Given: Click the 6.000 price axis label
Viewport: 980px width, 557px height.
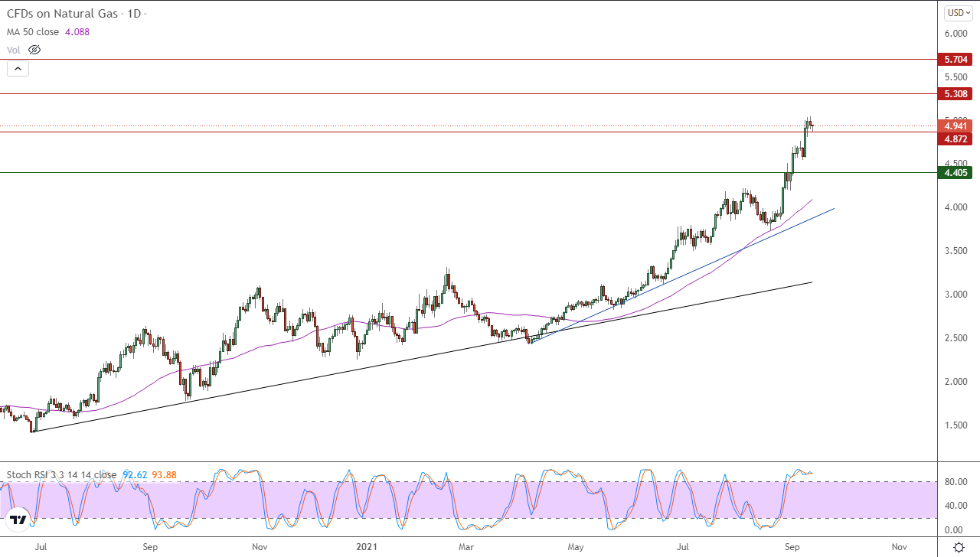Looking at the screenshot, I should (x=957, y=34).
